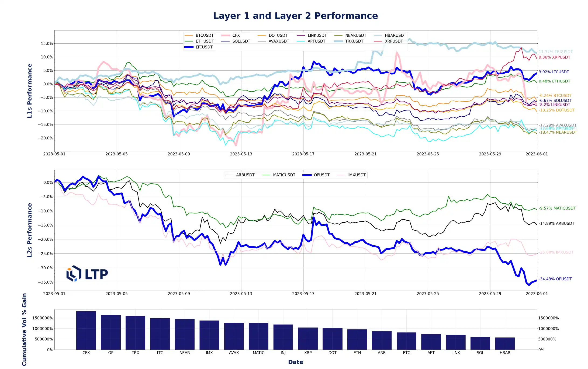Click the '11.37% TRXUSDT' end label
Viewport: 588px width, 369px height.
[556, 52]
